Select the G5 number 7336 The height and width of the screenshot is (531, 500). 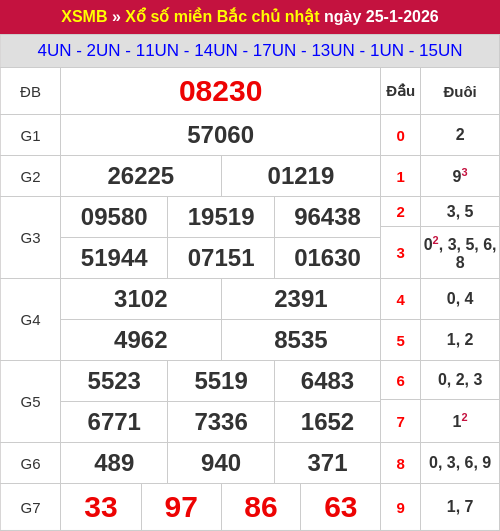(x=221, y=422)
